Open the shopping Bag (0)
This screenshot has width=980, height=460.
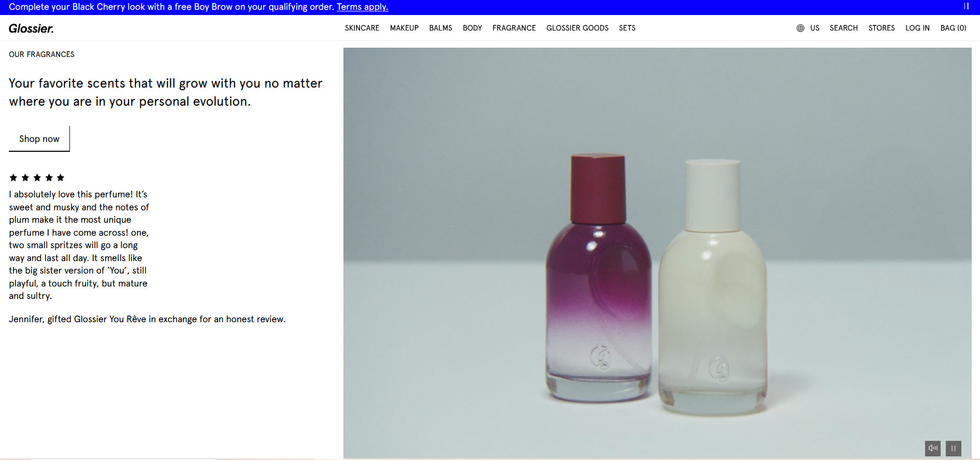(x=954, y=28)
